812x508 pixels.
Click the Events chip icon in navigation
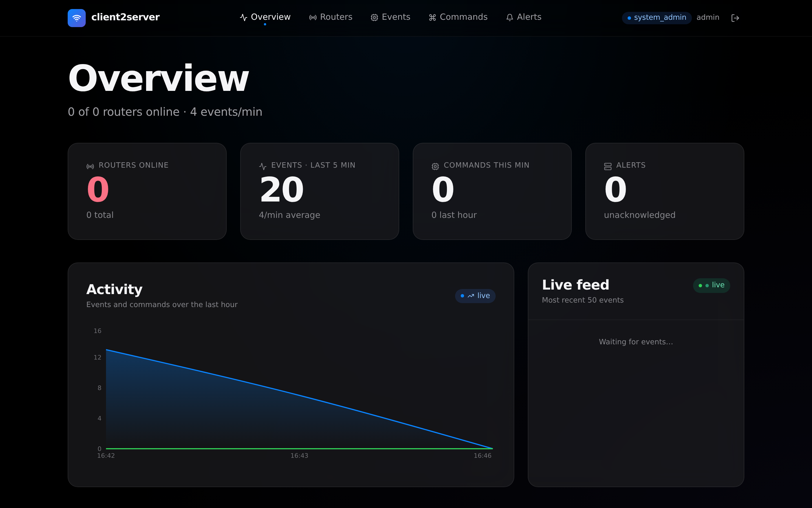click(374, 17)
